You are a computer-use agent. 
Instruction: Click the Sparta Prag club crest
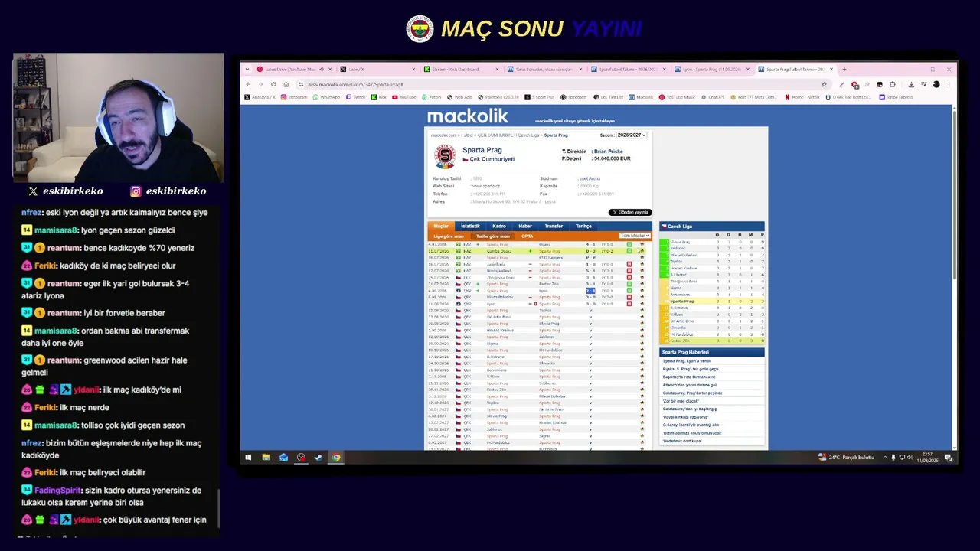tap(445, 157)
